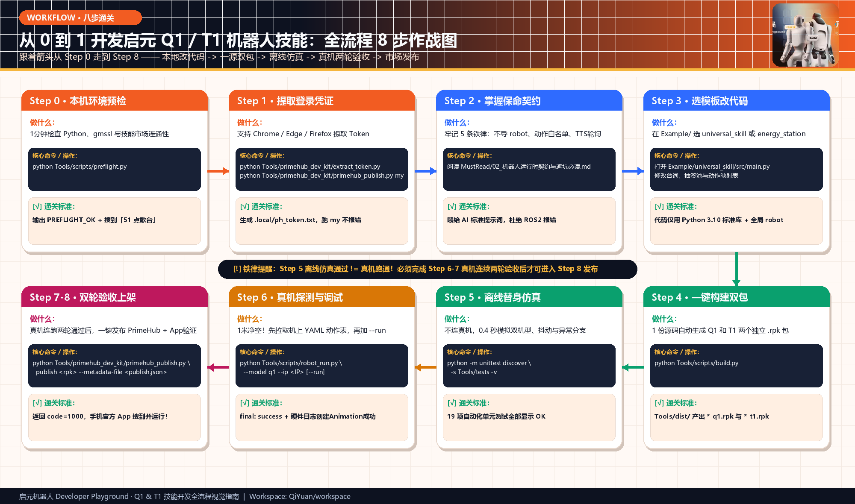Click the 铁律提醒 warning banner
This screenshot has height=504, width=855.
(427, 269)
